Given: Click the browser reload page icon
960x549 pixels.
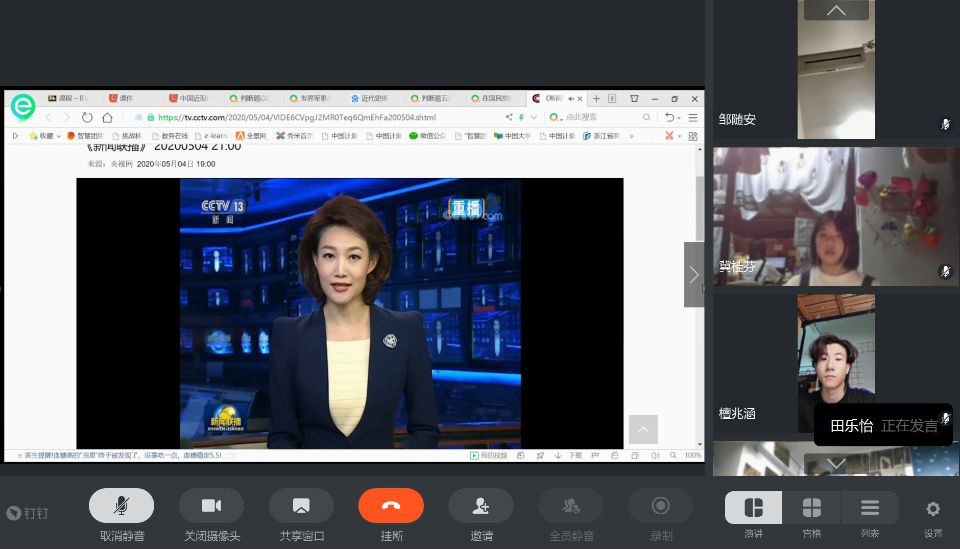Looking at the screenshot, I should (x=87, y=117).
